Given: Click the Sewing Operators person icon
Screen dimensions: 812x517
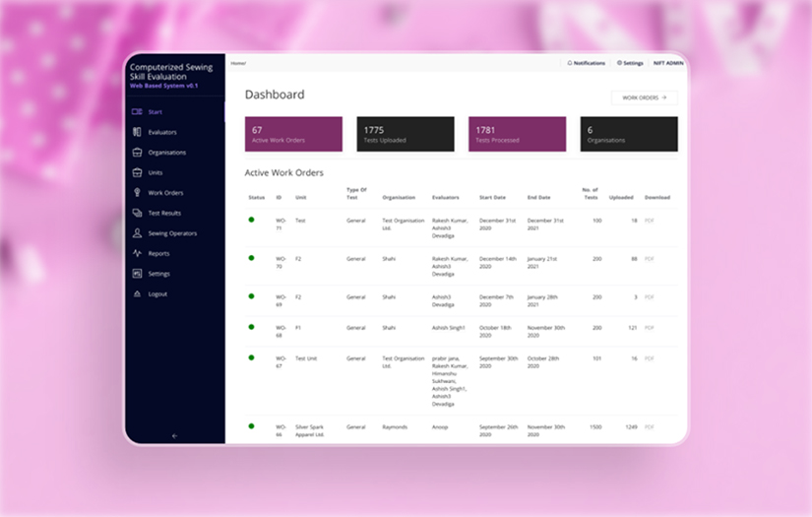Looking at the screenshot, I should [137, 233].
